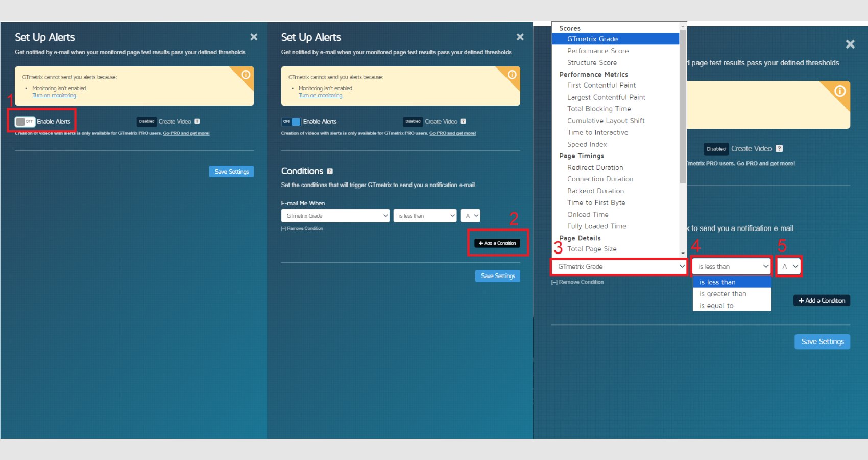Click Add a Condition in middle panel

pyautogui.click(x=497, y=243)
